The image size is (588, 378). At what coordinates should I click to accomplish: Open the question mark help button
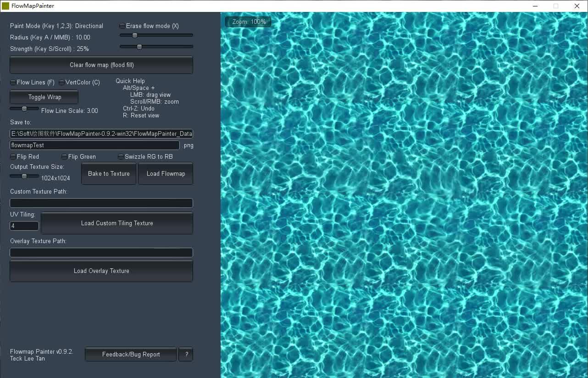[x=186, y=354]
